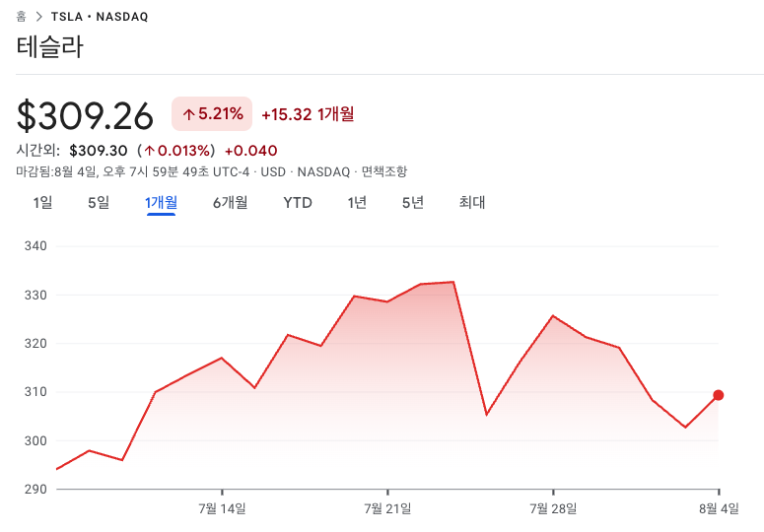The width and height of the screenshot is (764, 532).
Task: Show the YTD chart range
Action: [298, 203]
